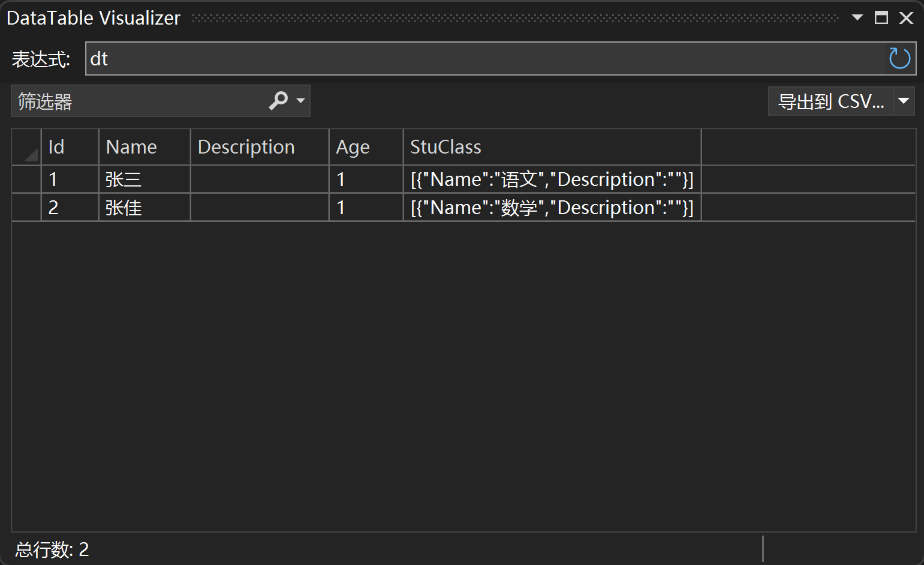Open the filter search options dropdown arrow
Screen dimensions: 924x565
tap(301, 101)
